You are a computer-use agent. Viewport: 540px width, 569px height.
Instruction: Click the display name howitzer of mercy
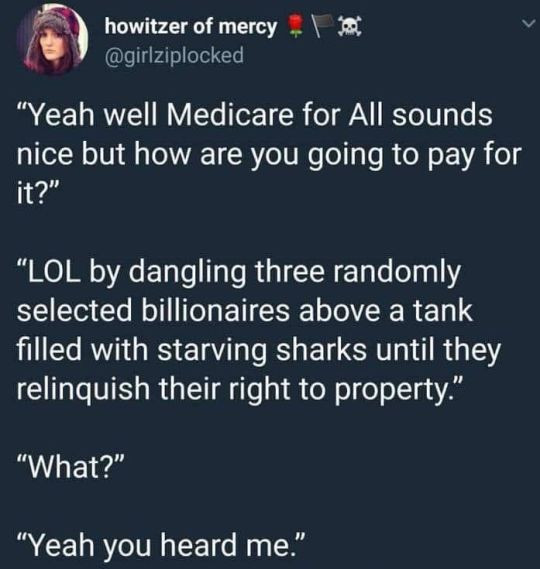click(191, 28)
